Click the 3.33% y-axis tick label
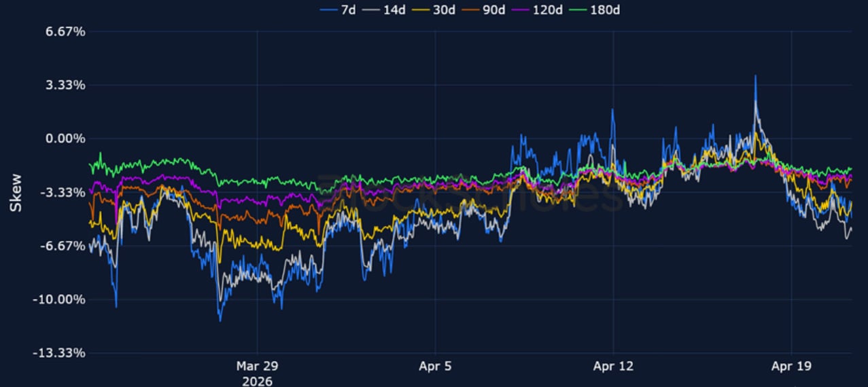The width and height of the screenshot is (868, 387). (47, 86)
